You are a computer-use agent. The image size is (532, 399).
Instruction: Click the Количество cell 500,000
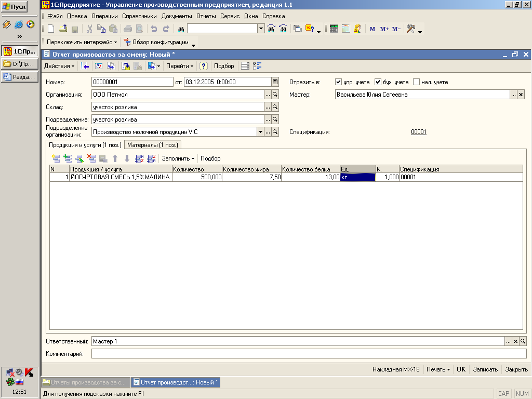197,177
